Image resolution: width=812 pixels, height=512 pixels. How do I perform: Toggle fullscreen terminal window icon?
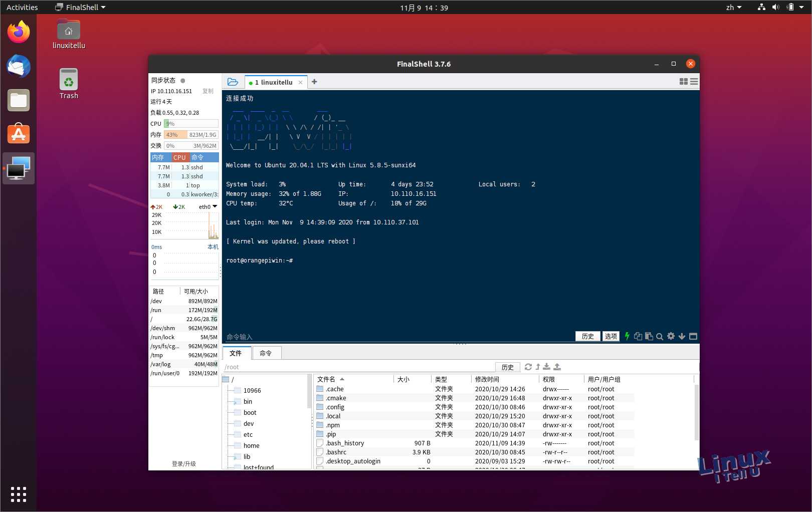tap(693, 337)
